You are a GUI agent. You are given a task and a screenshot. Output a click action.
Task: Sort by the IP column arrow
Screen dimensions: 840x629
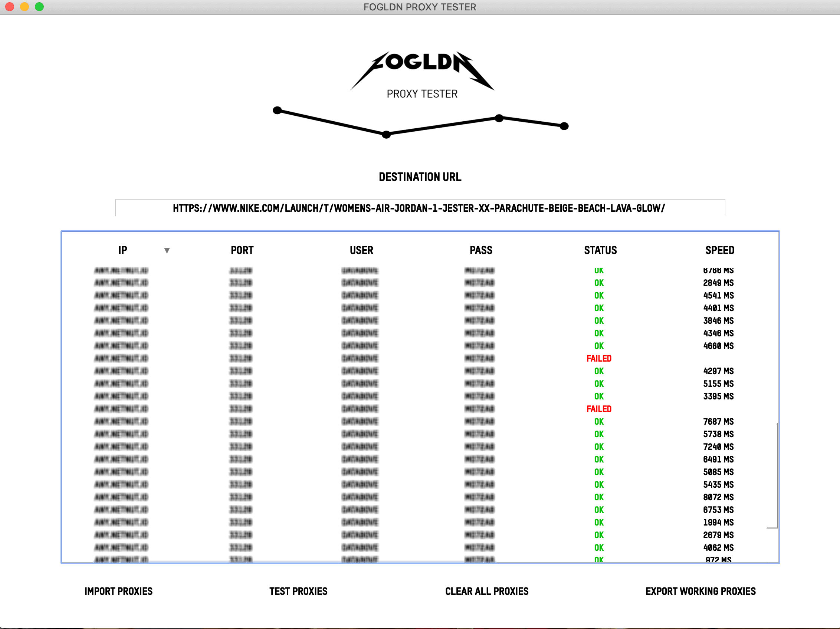point(167,250)
